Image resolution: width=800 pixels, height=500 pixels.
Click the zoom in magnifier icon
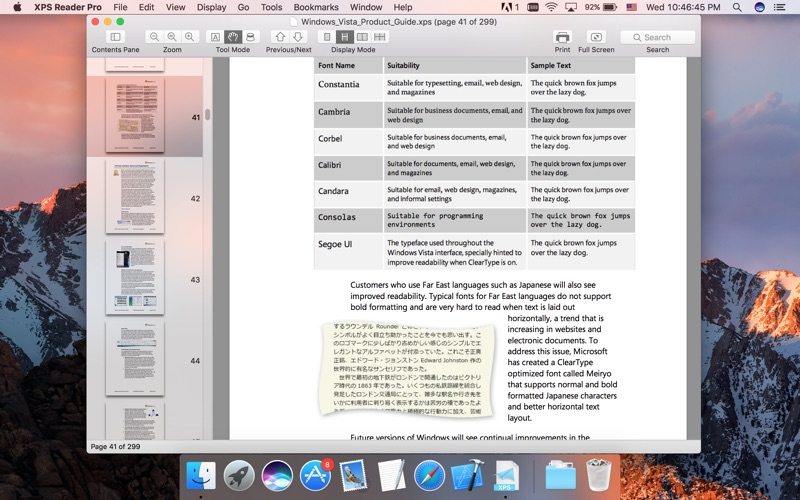(x=189, y=37)
